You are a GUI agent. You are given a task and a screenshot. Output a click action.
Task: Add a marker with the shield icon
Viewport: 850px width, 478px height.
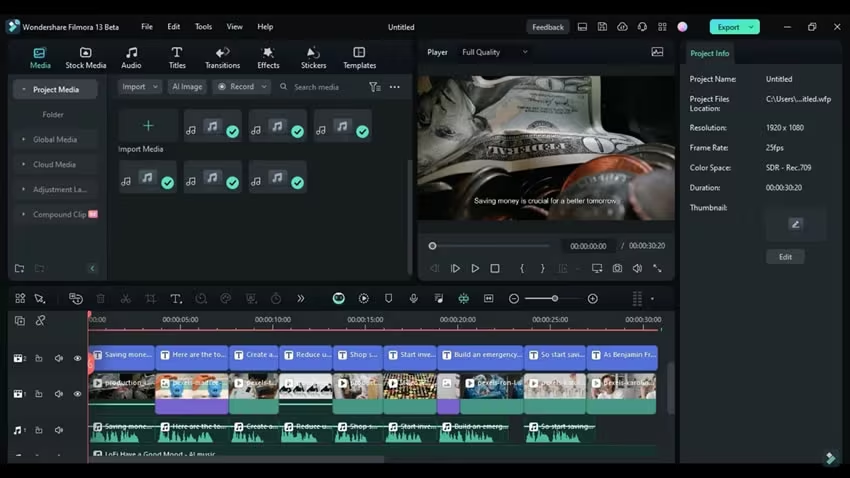pos(389,299)
